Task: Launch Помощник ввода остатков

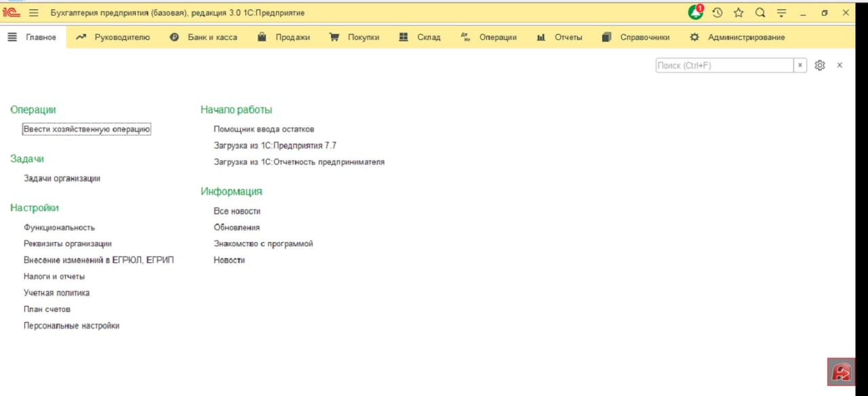Action: tap(264, 129)
